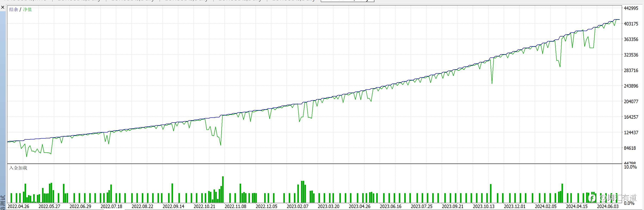Close the strategy tester panel with X
Screen dimensions: 644x210
coord(3,7)
